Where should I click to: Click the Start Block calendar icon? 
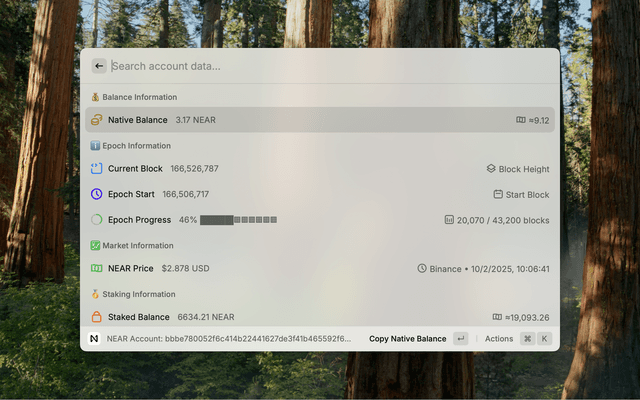coord(498,194)
